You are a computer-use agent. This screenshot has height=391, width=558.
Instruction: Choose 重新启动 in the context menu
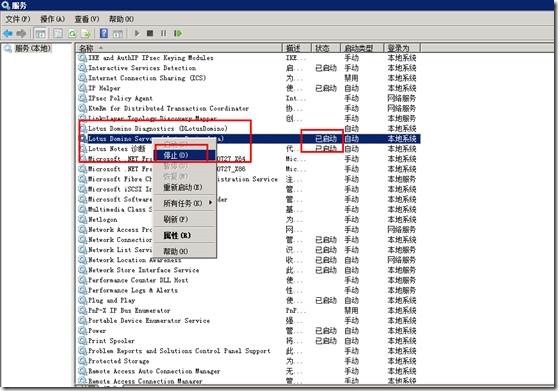pyautogui.click(x=184, y=187)
